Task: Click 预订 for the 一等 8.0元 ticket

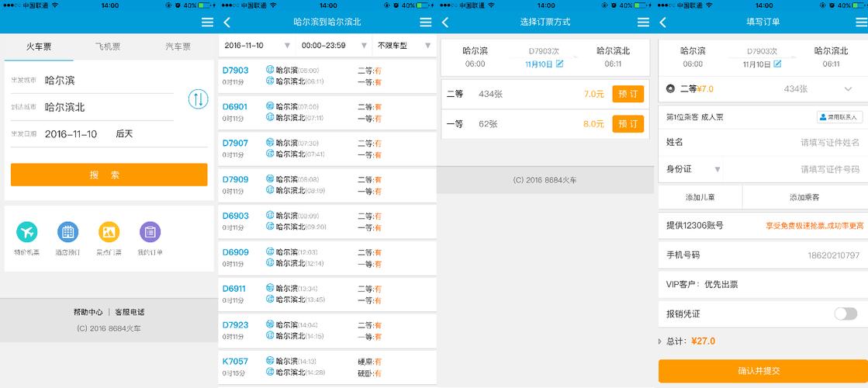Action: (x=628, y=123)
